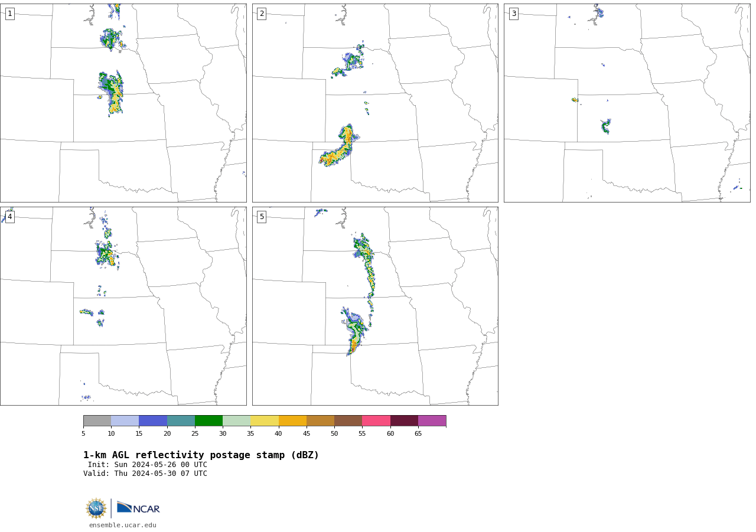
Task: Click the NCAR logo
Action: coord(138,508)
